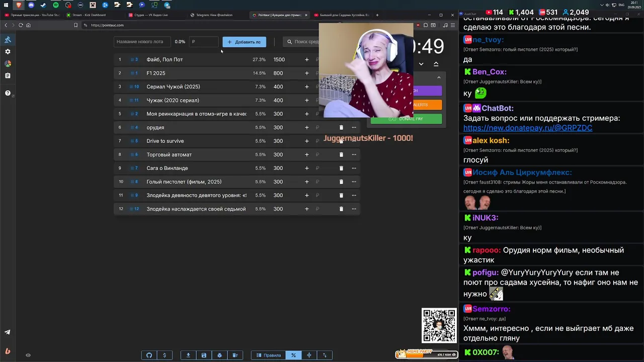Click plus button on F1 2025 row
The image size is (644, 362).
point(307,73)
